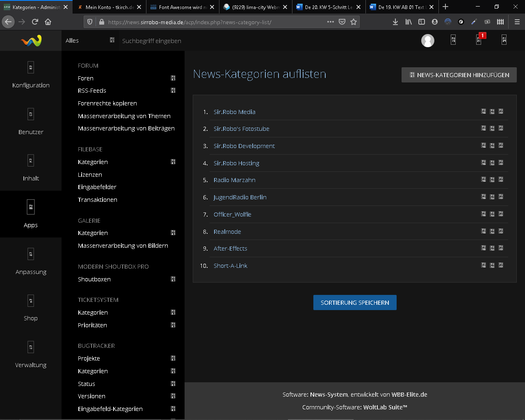The image size is (525, 420).
Task: Open the WBB-Elite.de footer link
Action: [x=409, y=395]
